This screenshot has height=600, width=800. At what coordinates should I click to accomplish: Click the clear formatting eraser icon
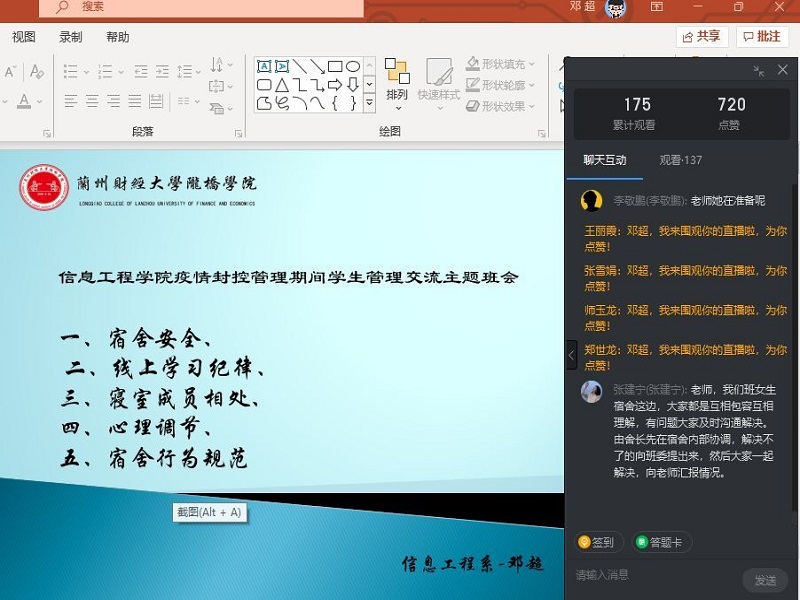[37, 71]
